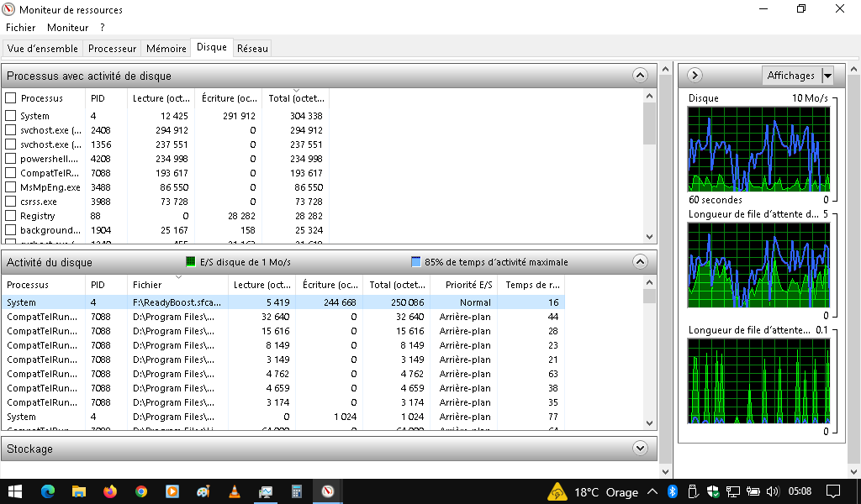The width and height of the screenshot is (861, 504).
Task: Sort disk activity by Temps de r... column
Action: pyautogui.click(x=532, y=285)
